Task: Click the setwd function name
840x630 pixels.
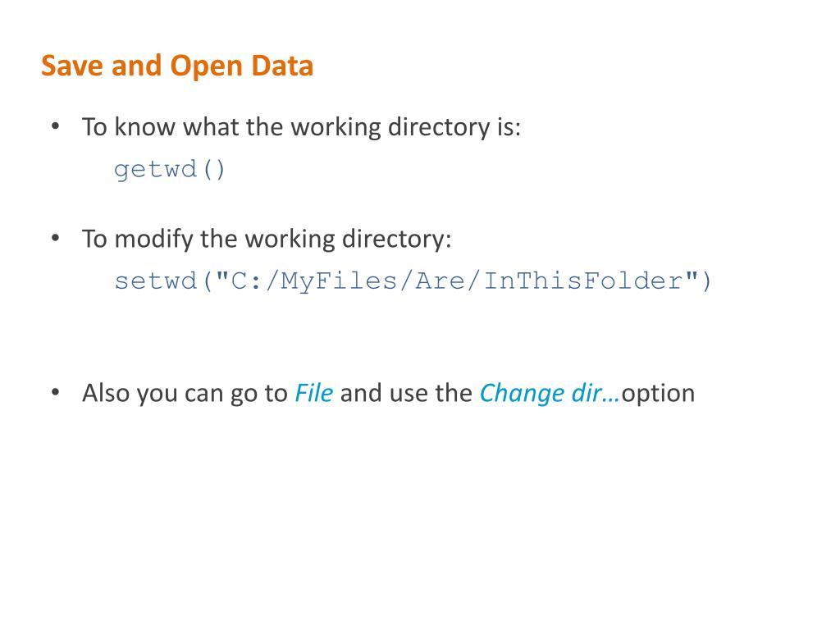Action: [x=156, y=281]
